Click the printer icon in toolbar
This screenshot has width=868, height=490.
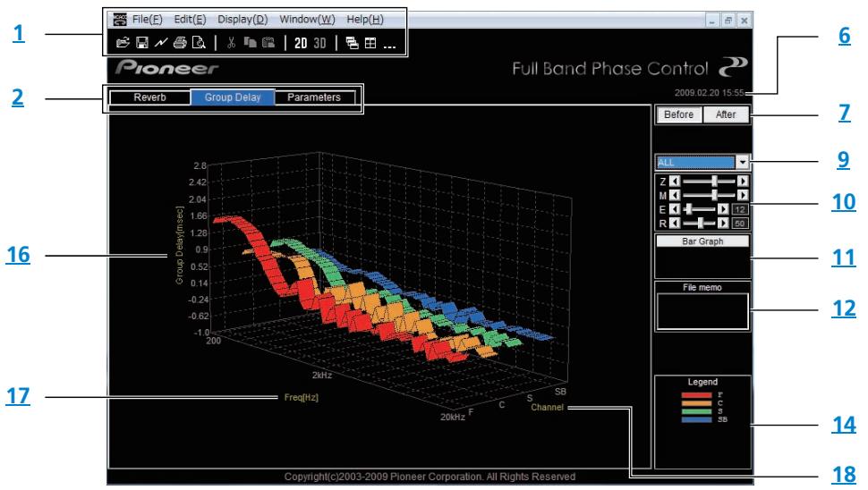[x=179, y=43]
